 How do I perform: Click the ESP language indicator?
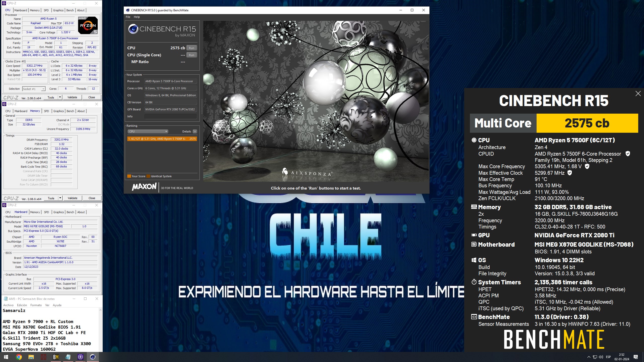click(x=608, y=357)
